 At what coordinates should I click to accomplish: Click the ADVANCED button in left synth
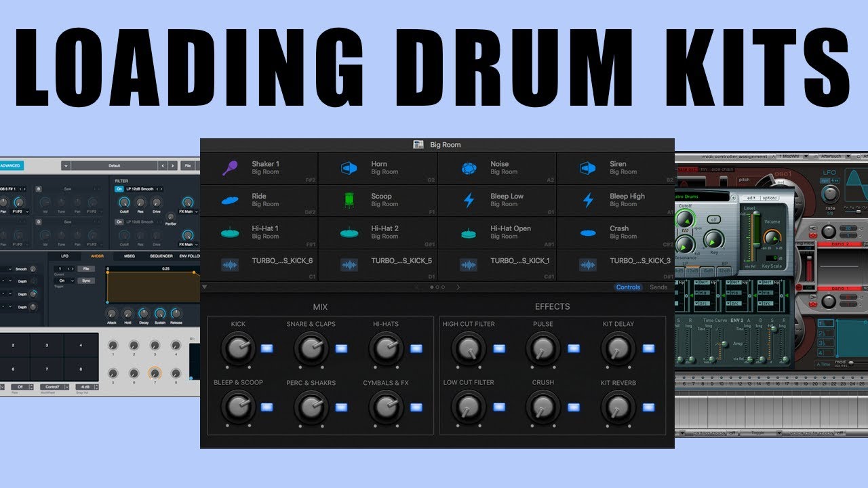[12, 165]
